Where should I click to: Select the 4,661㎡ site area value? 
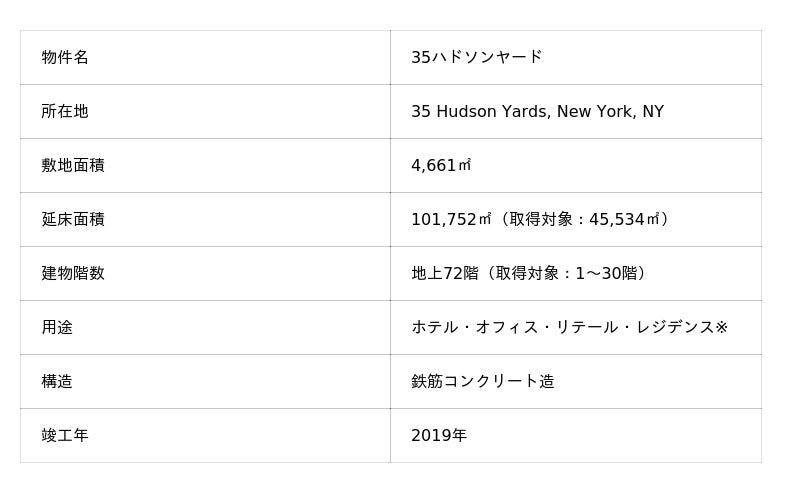coord(441,165)
